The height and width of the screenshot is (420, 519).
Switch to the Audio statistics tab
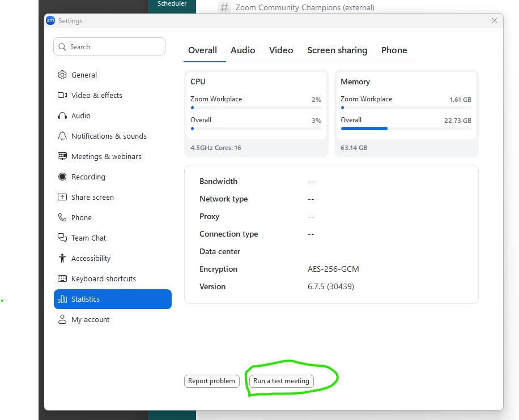click(243, 50)
